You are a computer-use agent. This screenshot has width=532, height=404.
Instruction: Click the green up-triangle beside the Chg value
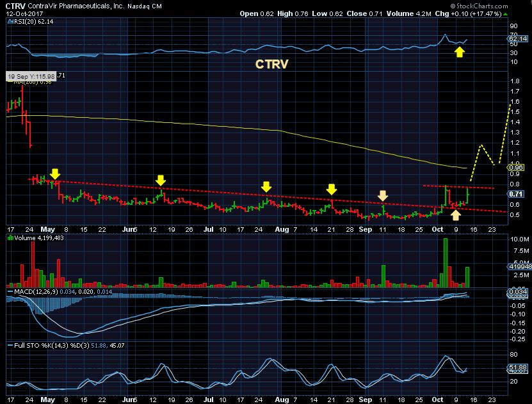506,14
